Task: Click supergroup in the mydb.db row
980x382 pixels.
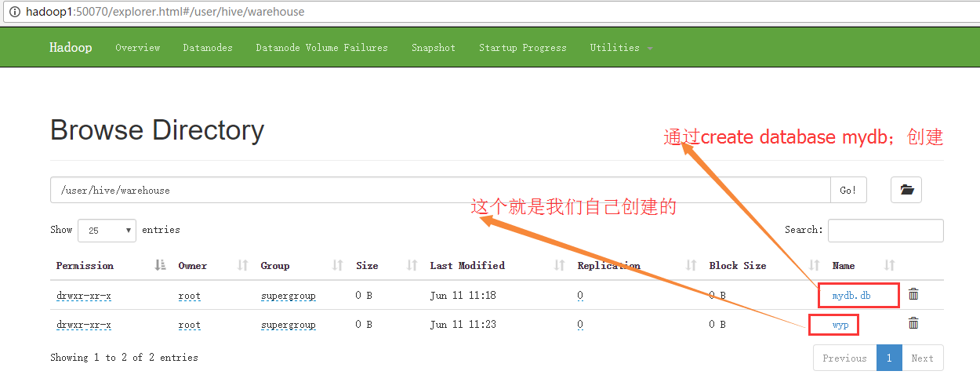Action: point(289,296)
